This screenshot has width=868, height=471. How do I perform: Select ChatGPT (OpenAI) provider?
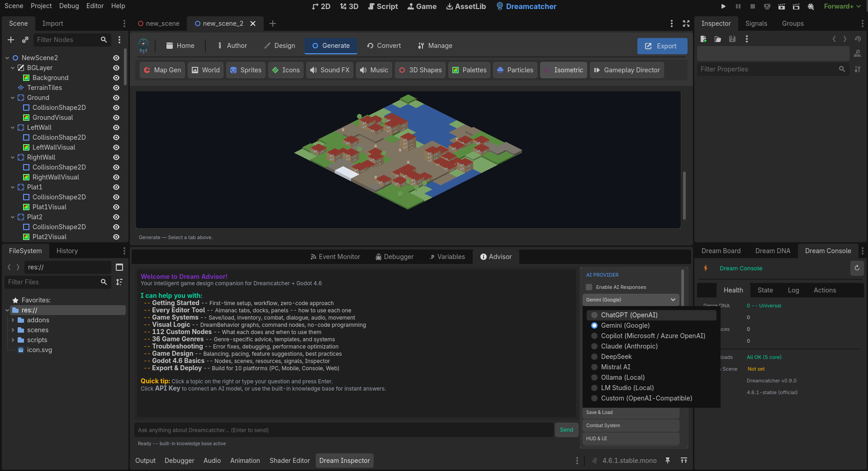(x=651, y=315)
